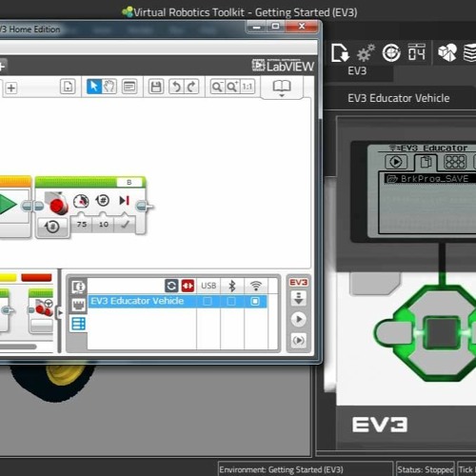
Task: Change the motor port B selector
Action: [129, 182]
